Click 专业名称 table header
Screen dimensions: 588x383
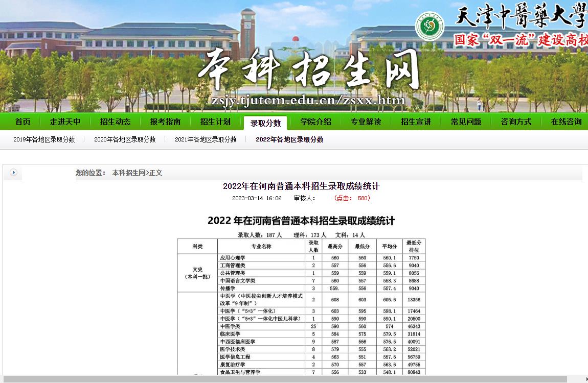(x=261, y=246)
